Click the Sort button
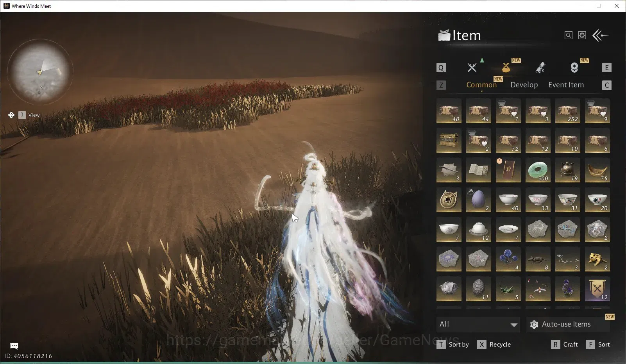The width and height of the screenshot is (626, 364). click(x=598, y=344)
